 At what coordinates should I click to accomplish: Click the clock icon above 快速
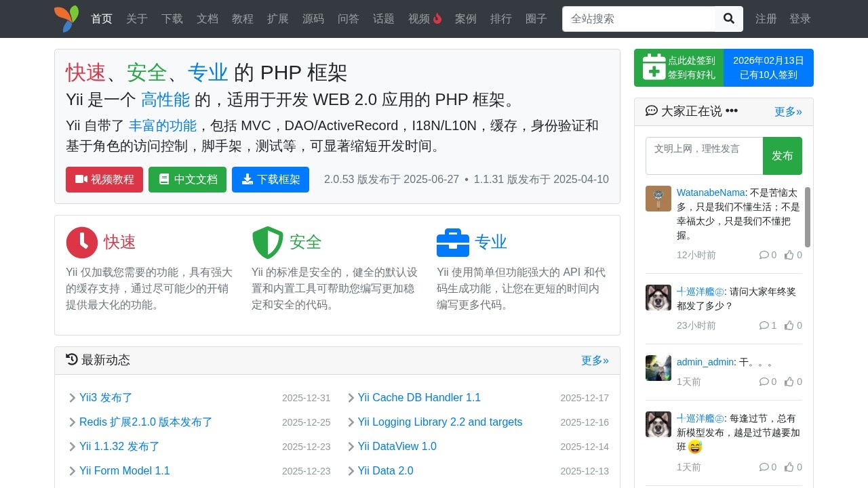click(x=82, y=242)
